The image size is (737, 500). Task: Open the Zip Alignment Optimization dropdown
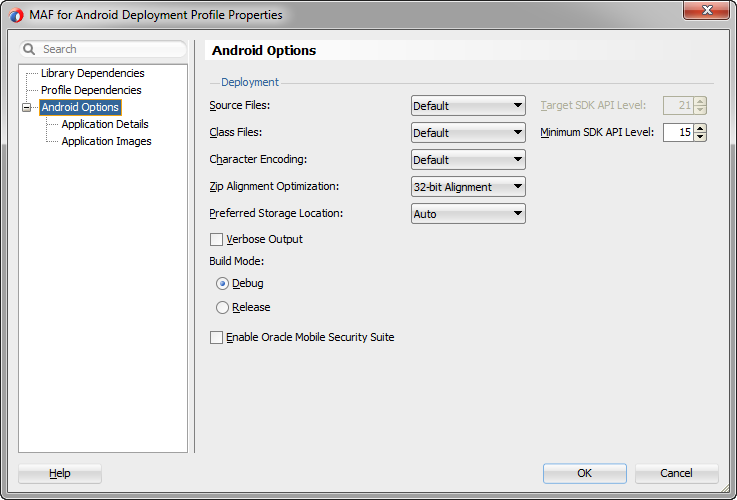tap(468, 187)
